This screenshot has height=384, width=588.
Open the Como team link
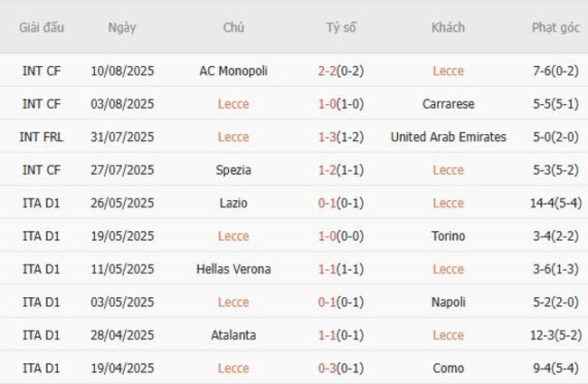(448, 369)
